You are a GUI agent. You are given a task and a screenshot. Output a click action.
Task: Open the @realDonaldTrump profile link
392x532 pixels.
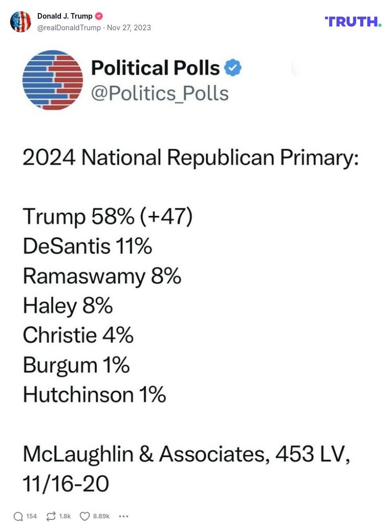pos(70,28)
